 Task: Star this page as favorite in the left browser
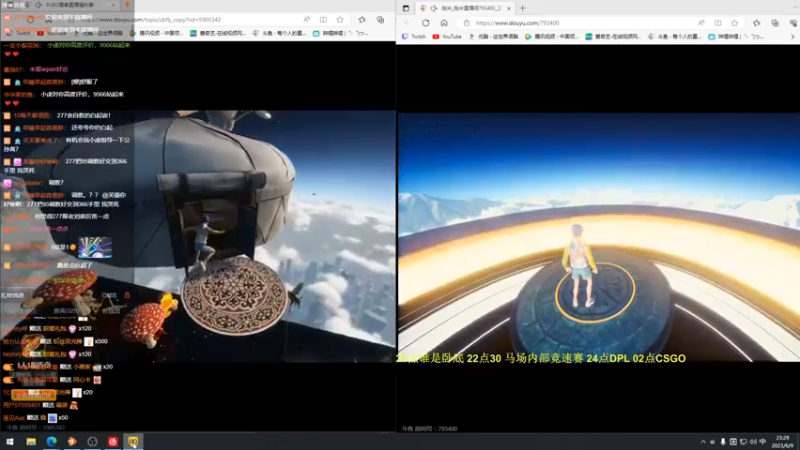340,19
